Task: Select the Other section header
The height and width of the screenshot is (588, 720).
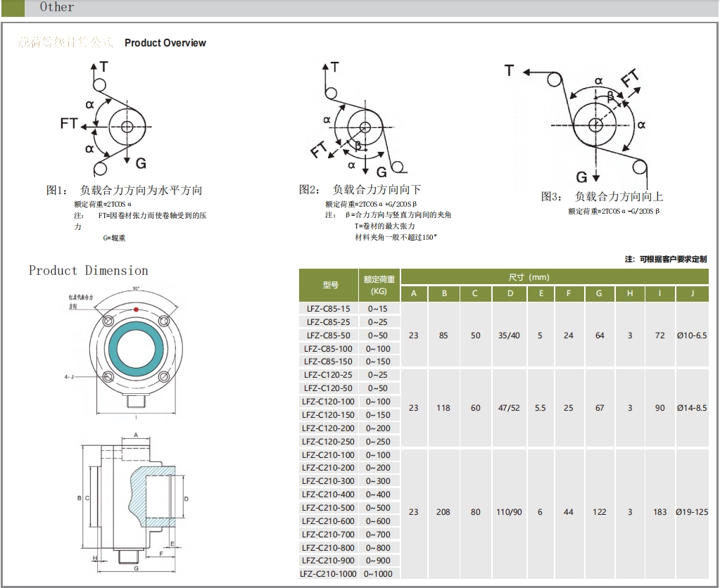Action: pyautogui.click(x=56, y=8)
